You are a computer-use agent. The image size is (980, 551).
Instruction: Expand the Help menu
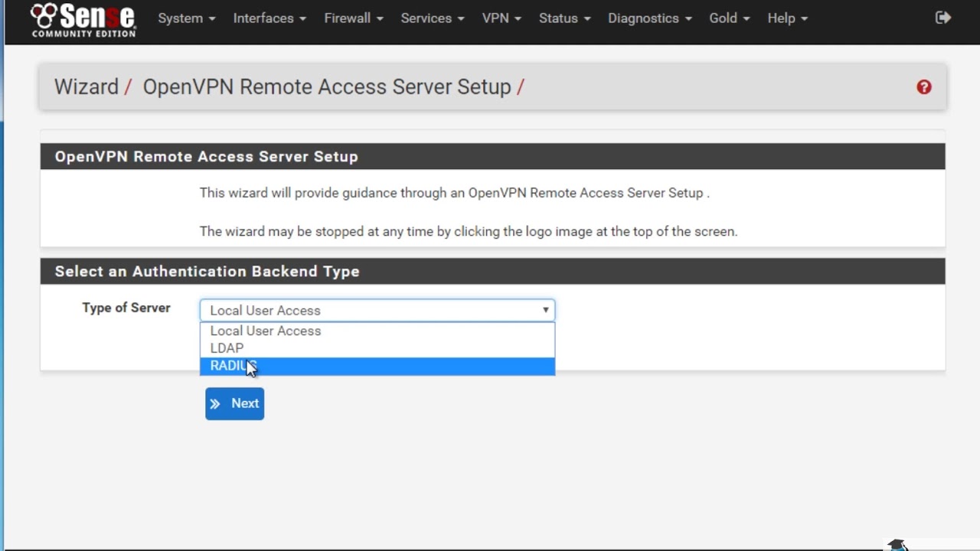pyautogui.click(x=787, y=18)
